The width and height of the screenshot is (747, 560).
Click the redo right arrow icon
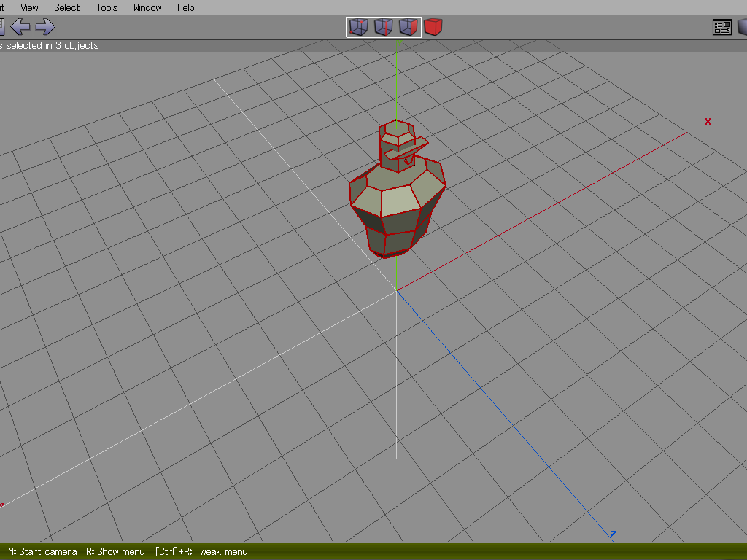tap(45, 27)
